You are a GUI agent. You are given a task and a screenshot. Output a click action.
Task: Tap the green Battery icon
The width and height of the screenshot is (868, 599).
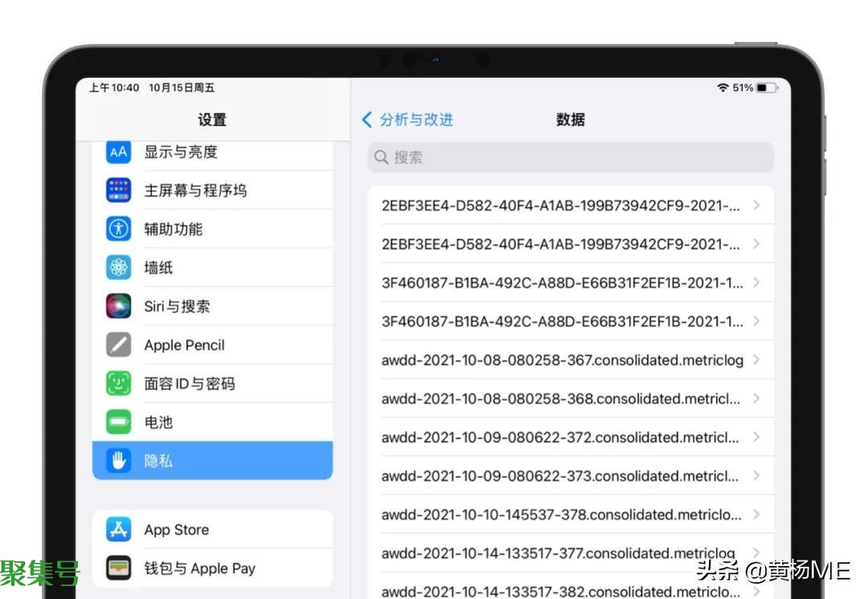coord(119,422)
